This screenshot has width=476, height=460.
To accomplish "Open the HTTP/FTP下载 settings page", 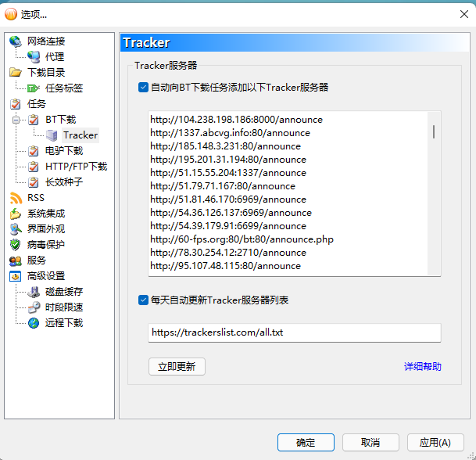I will pyautogui.click(x=76, y=167).
